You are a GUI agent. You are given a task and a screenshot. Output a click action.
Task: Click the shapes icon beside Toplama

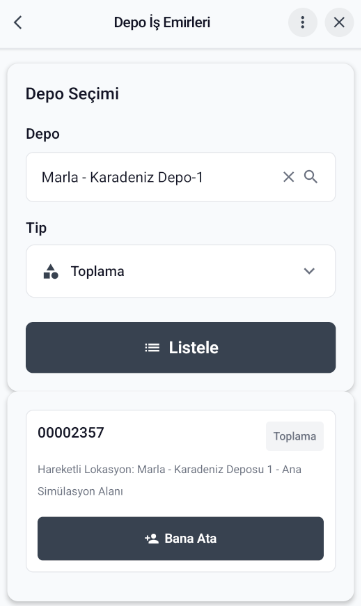tap(51, 271)
